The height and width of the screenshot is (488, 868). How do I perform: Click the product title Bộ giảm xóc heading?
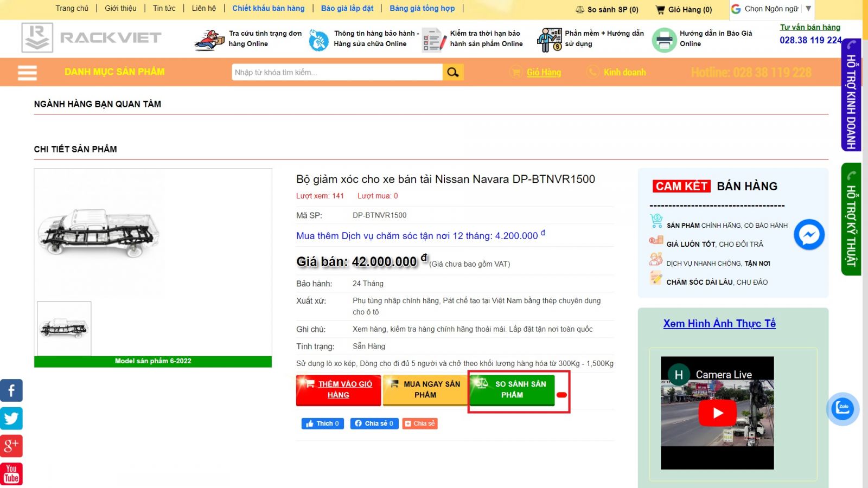445,179
